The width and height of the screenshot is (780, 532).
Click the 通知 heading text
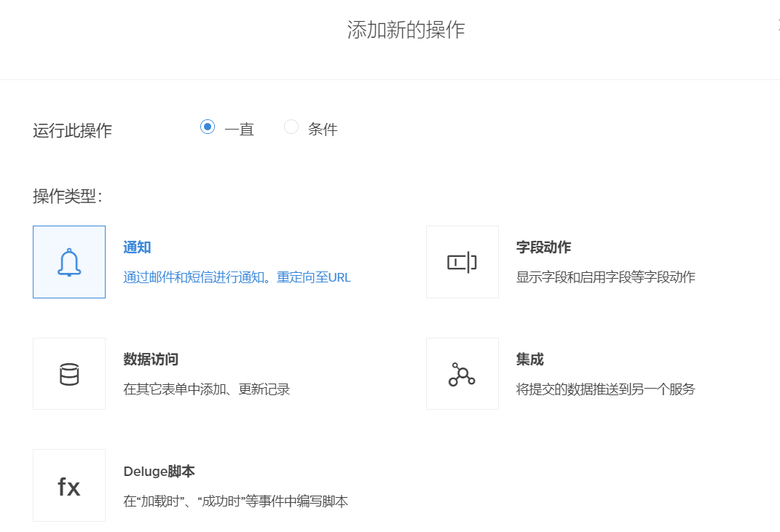click(x=137, y=247)
